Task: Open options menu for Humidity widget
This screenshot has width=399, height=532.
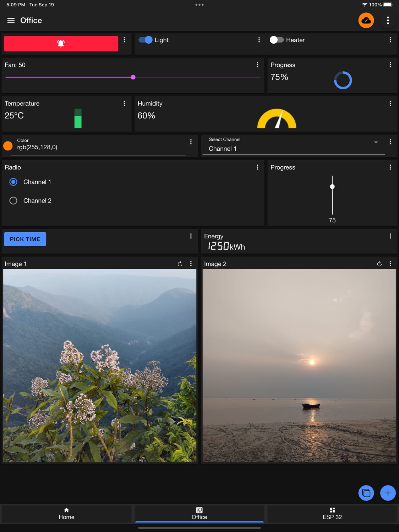Action: pos(390,103)
